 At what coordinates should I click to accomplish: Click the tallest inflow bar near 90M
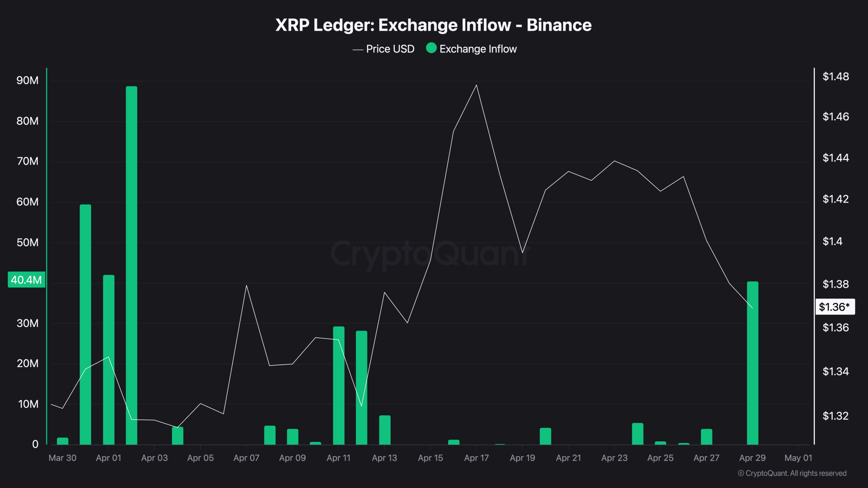pyautogui.click(x=132, y=264)
